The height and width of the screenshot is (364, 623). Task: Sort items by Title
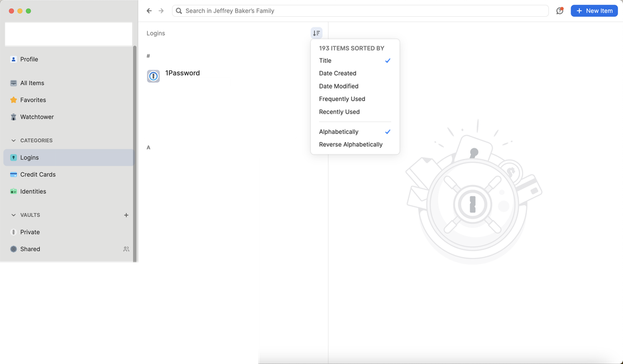tap(355, 60)
